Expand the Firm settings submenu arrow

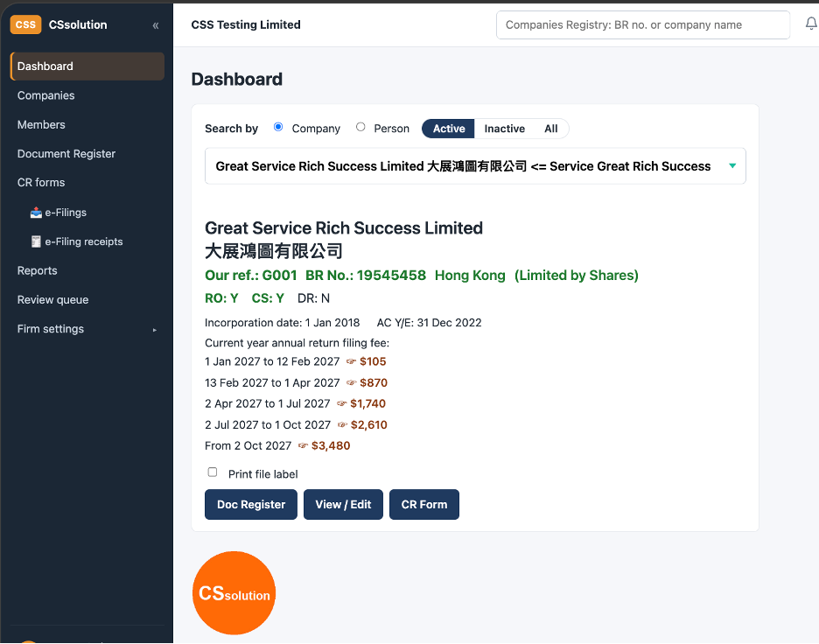(155, 330)
